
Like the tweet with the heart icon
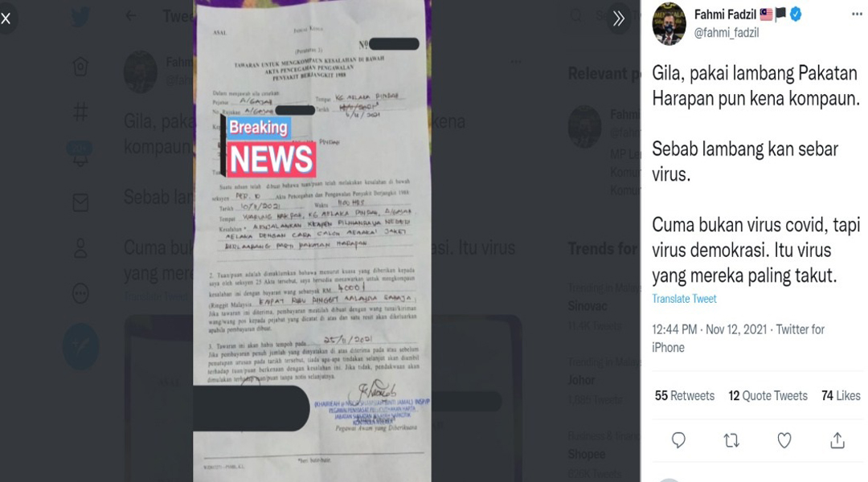[x=784, y=440]
